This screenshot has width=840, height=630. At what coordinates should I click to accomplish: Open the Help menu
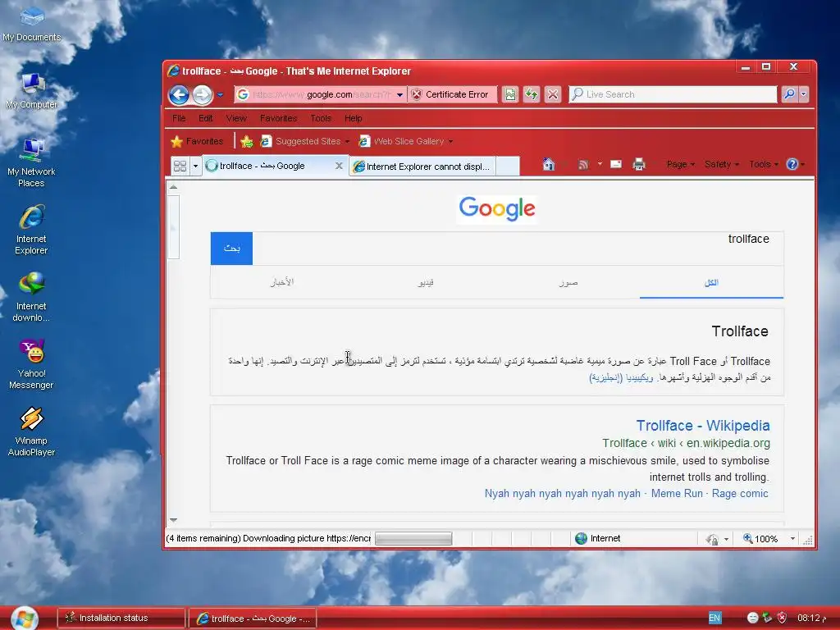(x=353, y=118)
